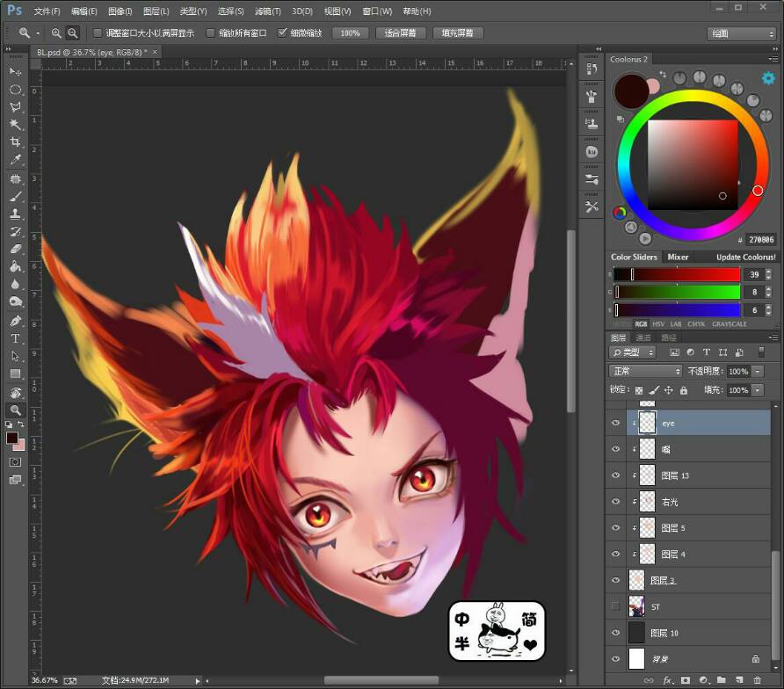This screenshot has width=784, height=689.
Task: Open the 滤镜(T) menu
Action: click(x=268, y=11)
